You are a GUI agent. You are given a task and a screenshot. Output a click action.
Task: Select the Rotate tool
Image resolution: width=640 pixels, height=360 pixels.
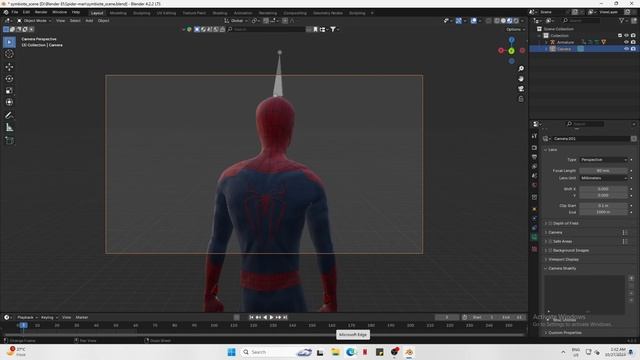[x=9, y=78]
